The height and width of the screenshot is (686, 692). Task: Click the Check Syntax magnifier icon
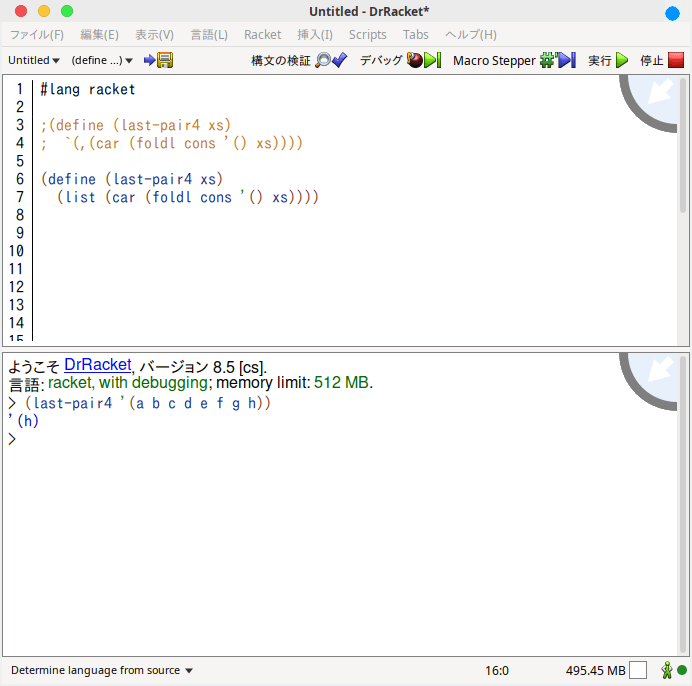click(x=323, y=60)
